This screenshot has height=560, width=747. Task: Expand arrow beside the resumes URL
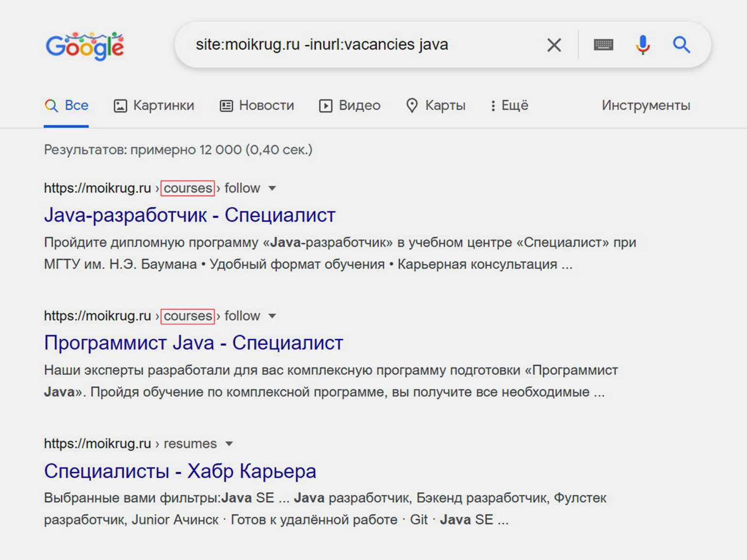(x=229, y=444)
